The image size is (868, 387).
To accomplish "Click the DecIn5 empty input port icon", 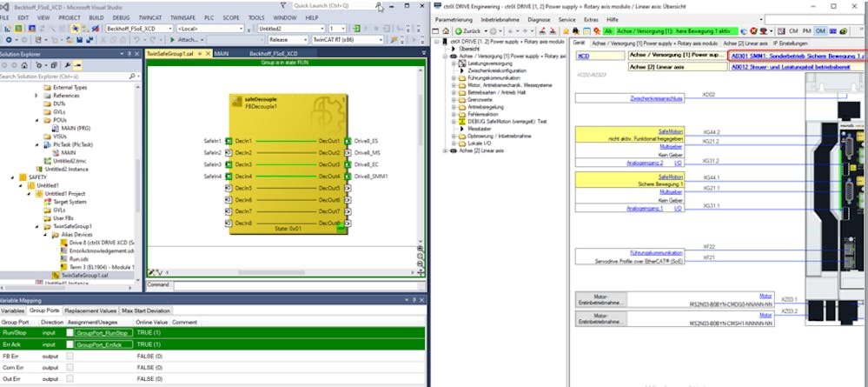I will pos(228,188).
